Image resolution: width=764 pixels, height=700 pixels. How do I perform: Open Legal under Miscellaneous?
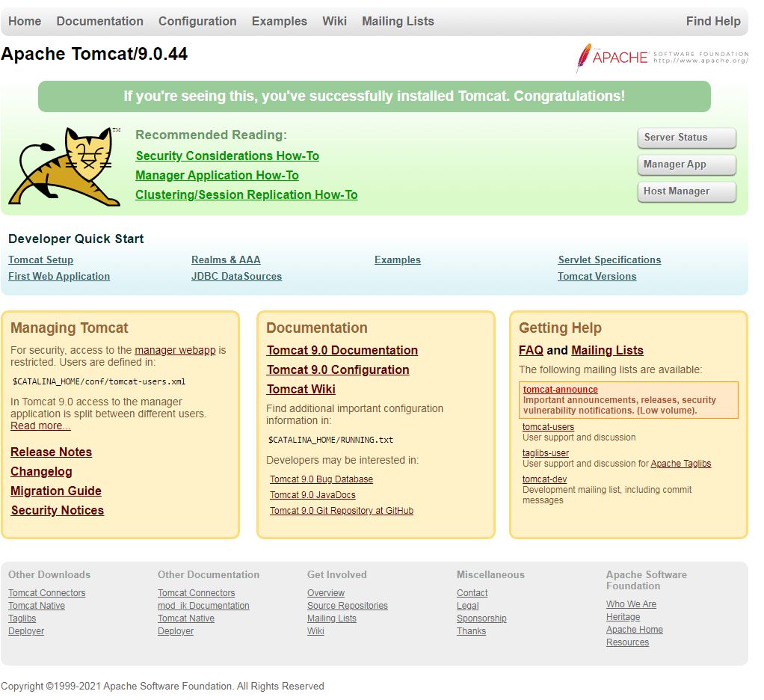point(468,606)
